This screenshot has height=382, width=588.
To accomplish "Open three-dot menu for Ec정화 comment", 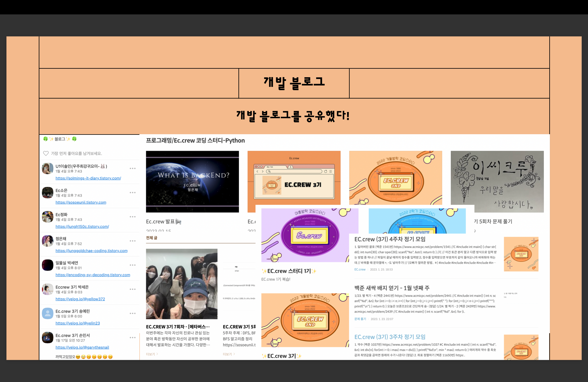I will (x=133, y=217).
